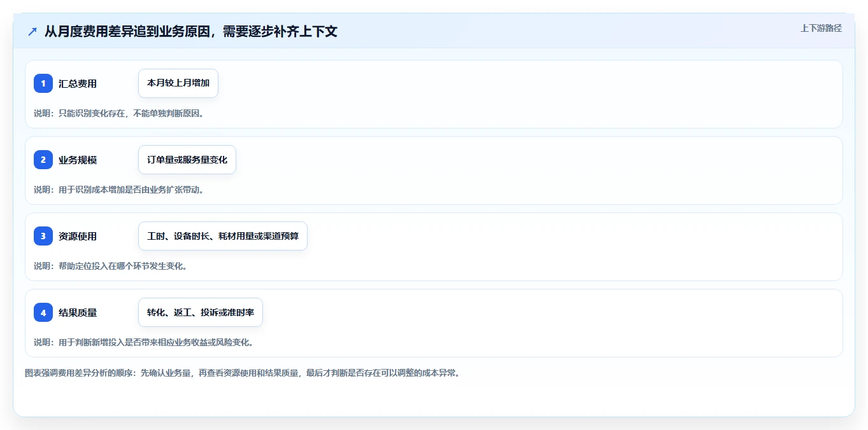The width and height of the screenshot is (868, 430).
Task: Click the 上下游路径 label
Action: click(x=821, y=28)
